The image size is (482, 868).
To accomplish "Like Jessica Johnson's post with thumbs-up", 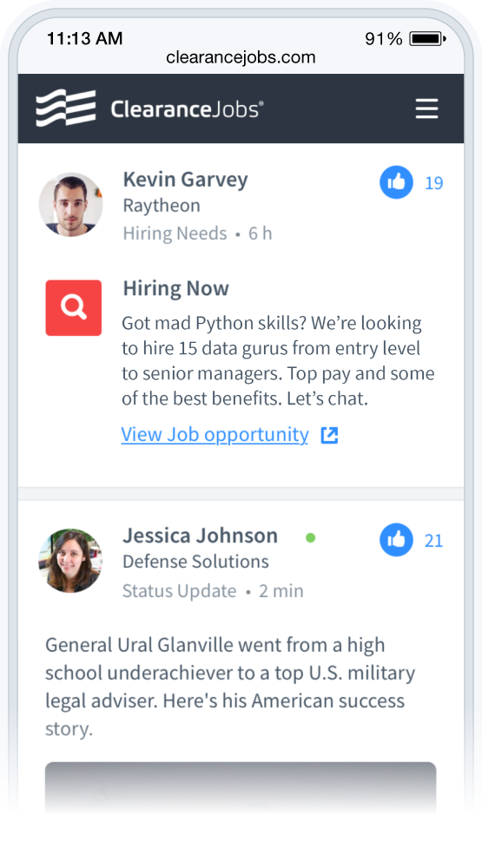I will click(396, 540).
